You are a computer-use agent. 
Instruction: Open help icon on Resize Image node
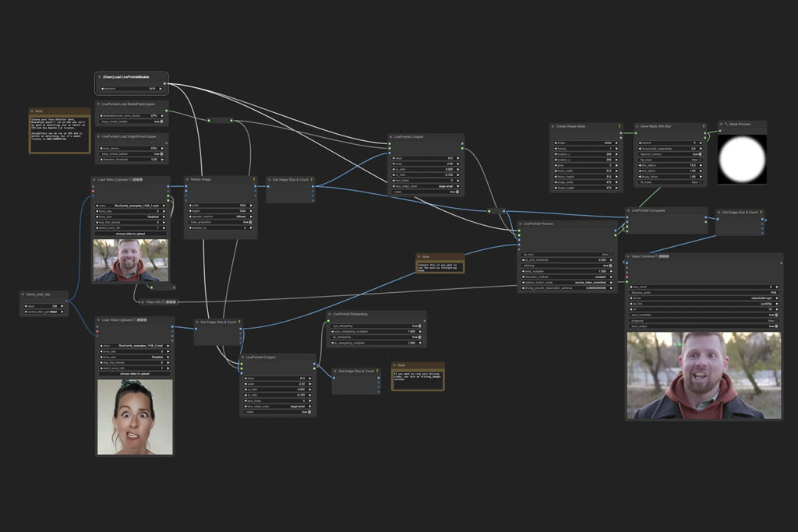point(253,179)
